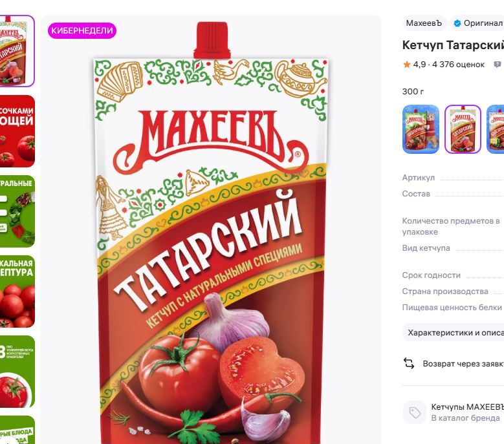Click the МахеевЪ brand chip

424,23
